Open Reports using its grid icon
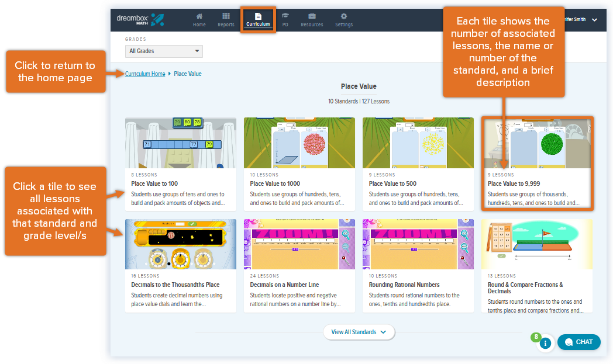The image size is (613, 364). point(226,16)
